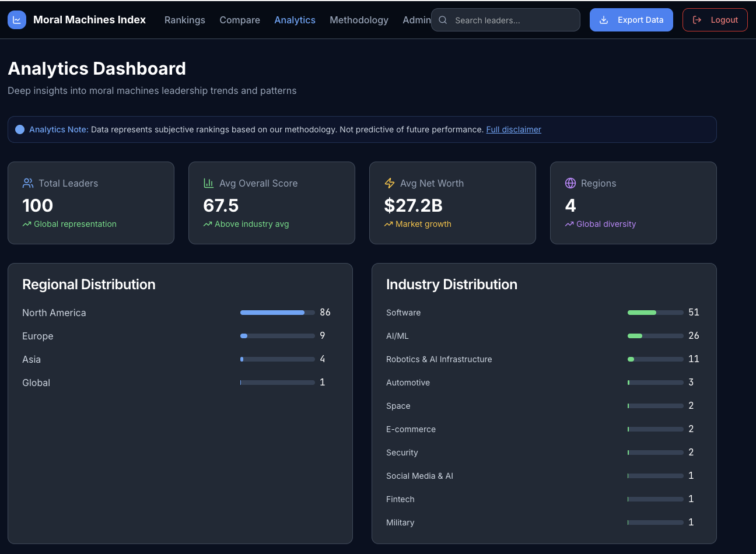Click Robotics & AI Infrastructure label

(x=439, y=359)
